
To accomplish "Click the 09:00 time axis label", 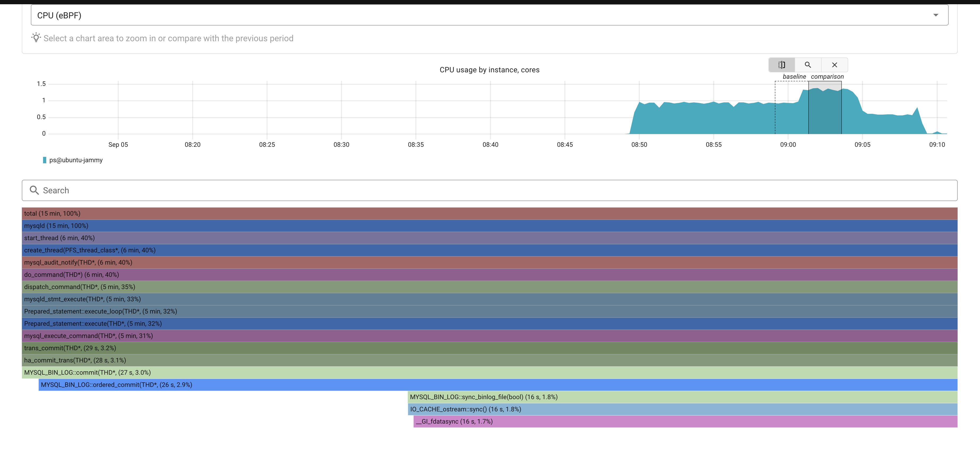I will [x=788, y=145].
